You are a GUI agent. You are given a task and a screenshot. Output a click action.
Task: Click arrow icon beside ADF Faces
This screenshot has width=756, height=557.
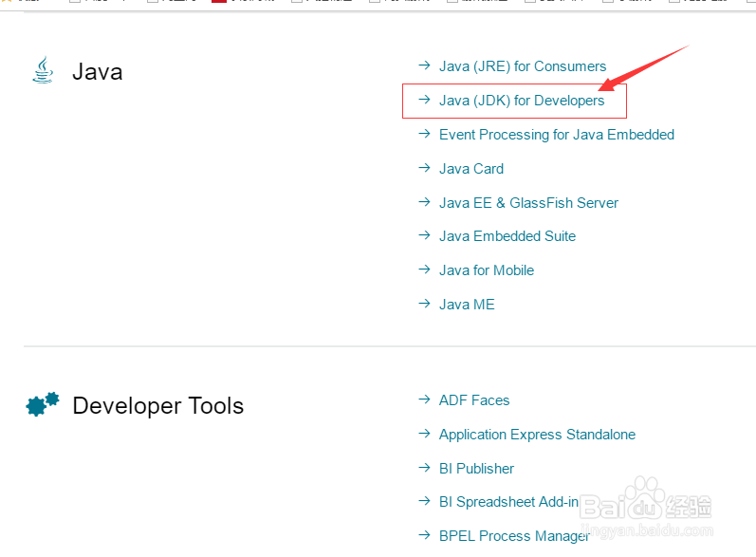424,399
